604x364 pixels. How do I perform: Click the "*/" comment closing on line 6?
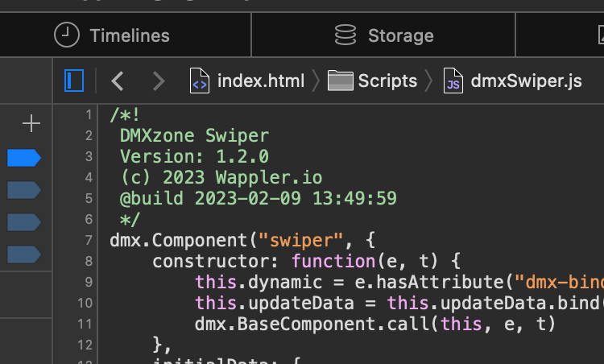click(130, 220)
